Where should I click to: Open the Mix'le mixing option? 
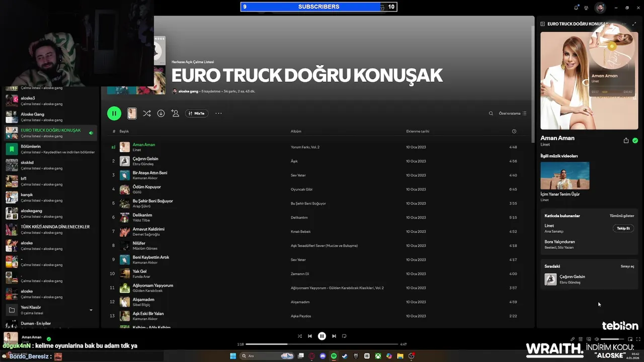pyautogui.click(x=197, y=113)
